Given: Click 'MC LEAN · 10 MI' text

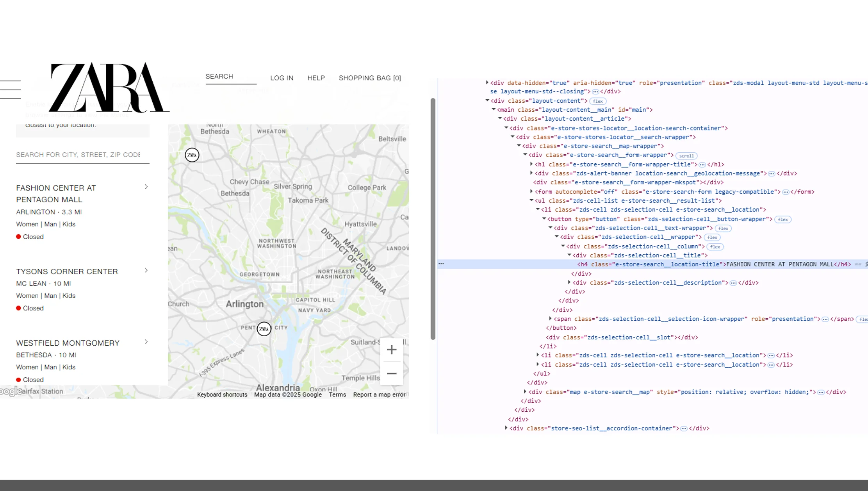Looking at the screenshot, I should [43, 284].
